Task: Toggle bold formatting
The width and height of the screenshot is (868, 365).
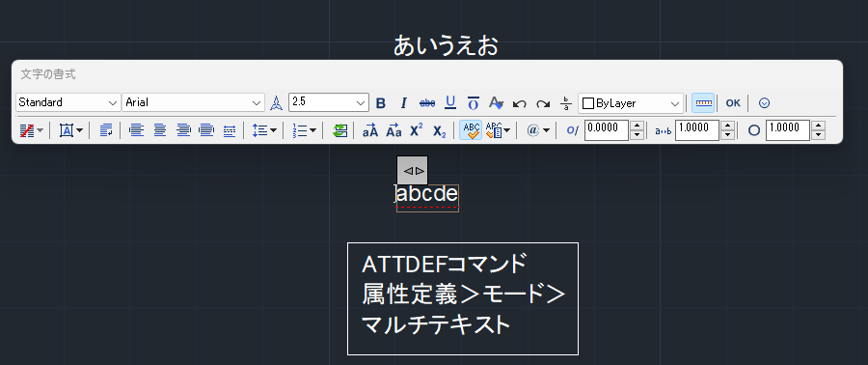Action: (x=381, y=103)
